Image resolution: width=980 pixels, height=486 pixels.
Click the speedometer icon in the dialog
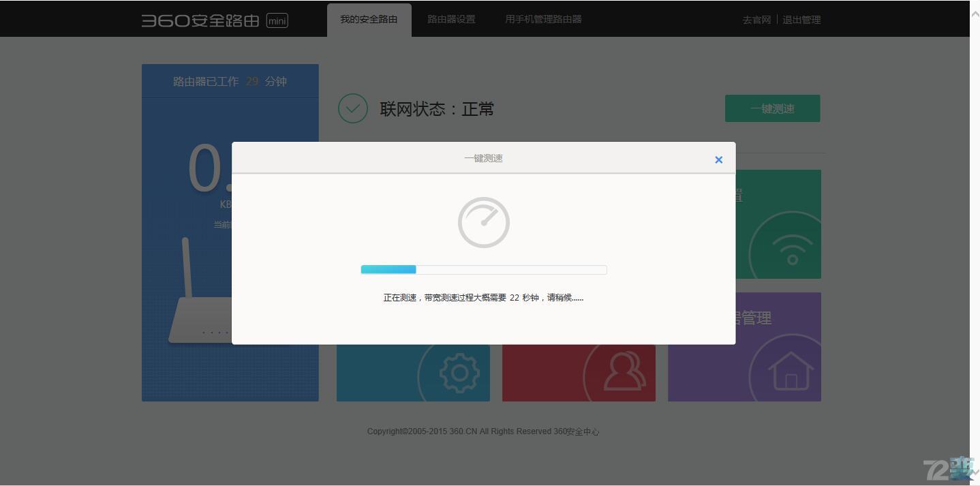tap(483, 222)
